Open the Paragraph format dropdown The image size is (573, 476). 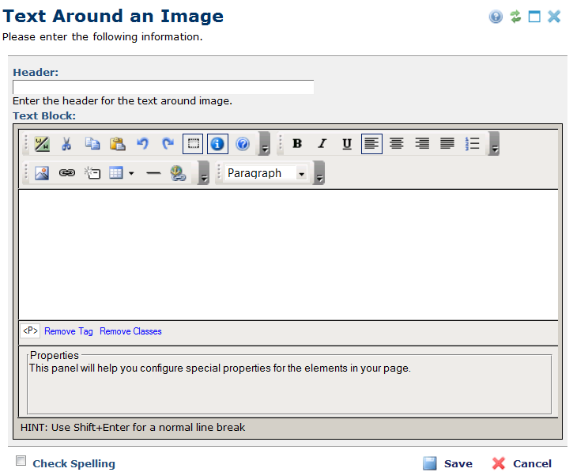pos(266,173)
